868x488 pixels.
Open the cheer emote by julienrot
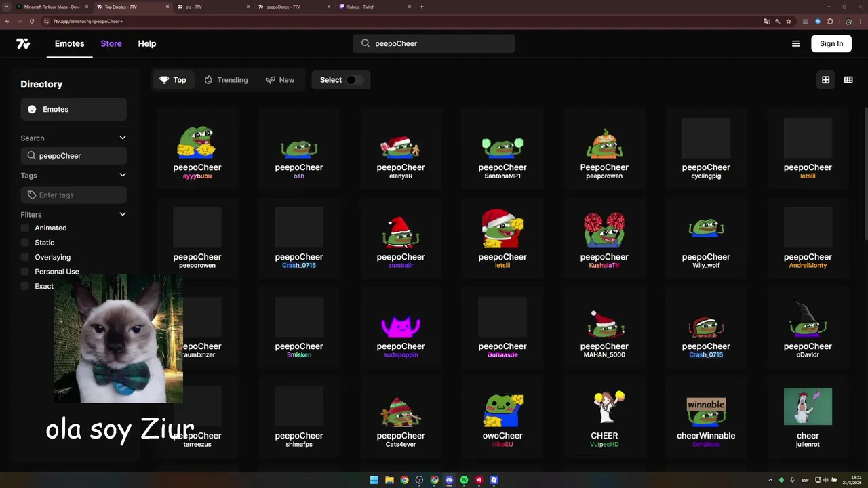click(x=808, y=415)
